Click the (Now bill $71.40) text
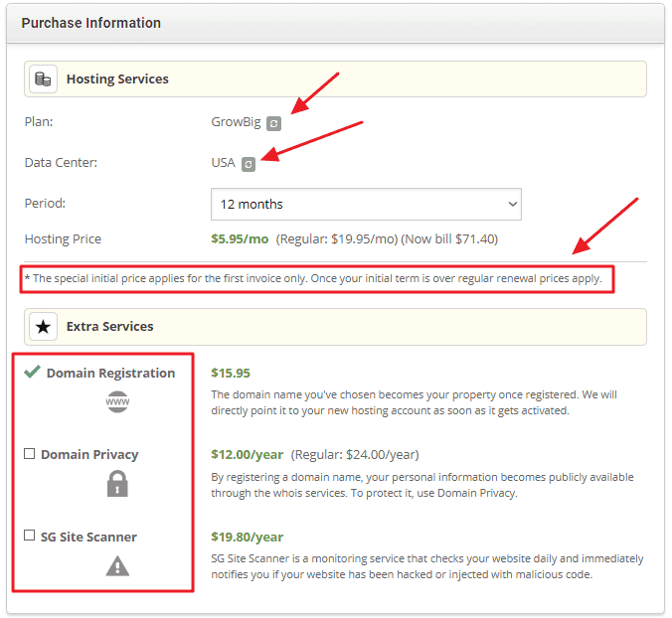 coord(449,239)
